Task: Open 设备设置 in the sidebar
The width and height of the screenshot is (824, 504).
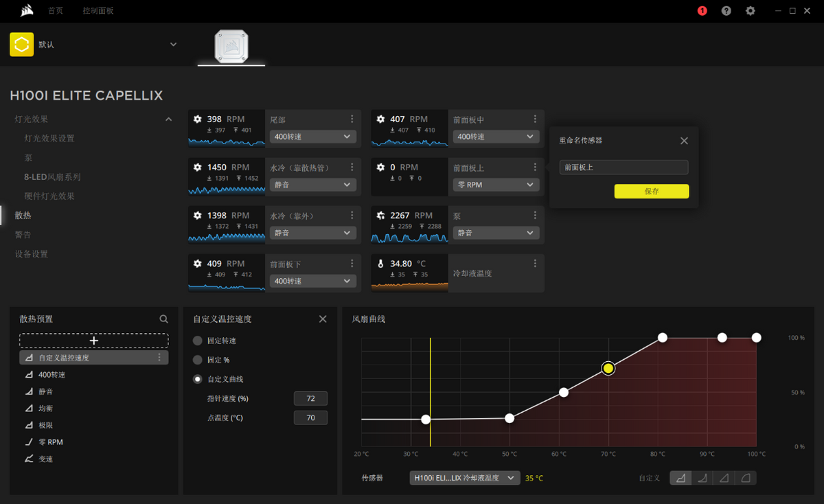Action: [x=32, y=254]
